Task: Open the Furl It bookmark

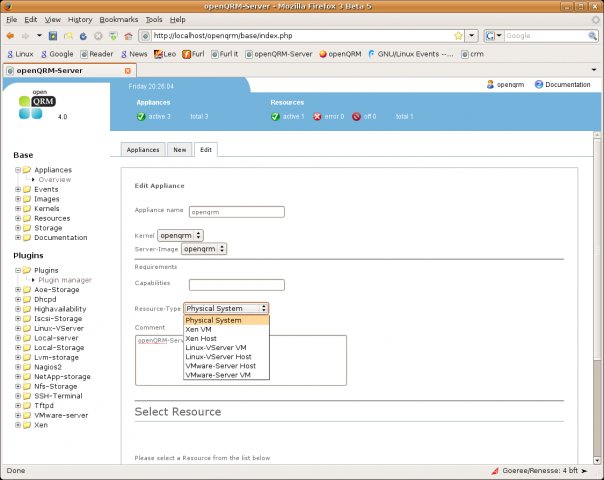Action: (x=225, y=54)
